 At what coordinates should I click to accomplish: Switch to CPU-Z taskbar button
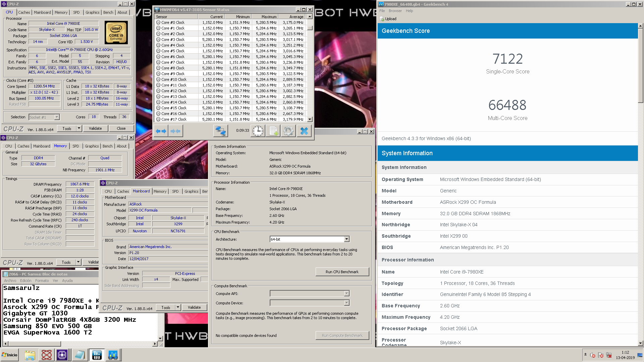click(x=62, y=355)
